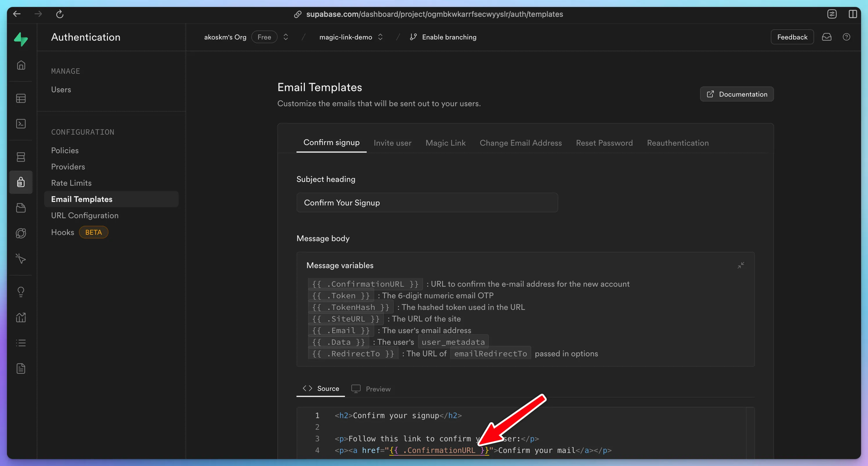Click the Feedback button
The width and height of the screenshot is (868, 466).
[792, 37]
